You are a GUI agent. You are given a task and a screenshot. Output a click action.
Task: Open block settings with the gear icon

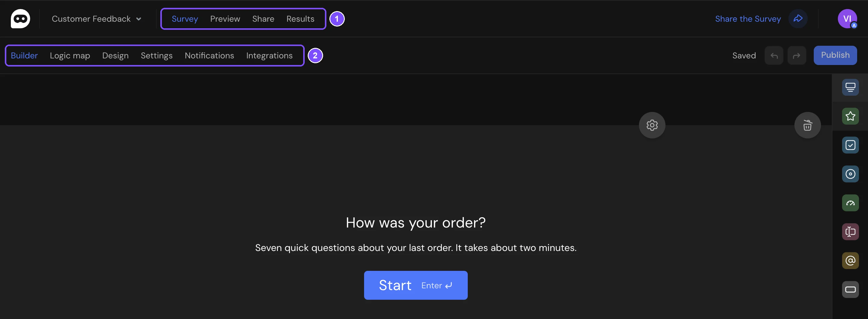click(652, 125)
